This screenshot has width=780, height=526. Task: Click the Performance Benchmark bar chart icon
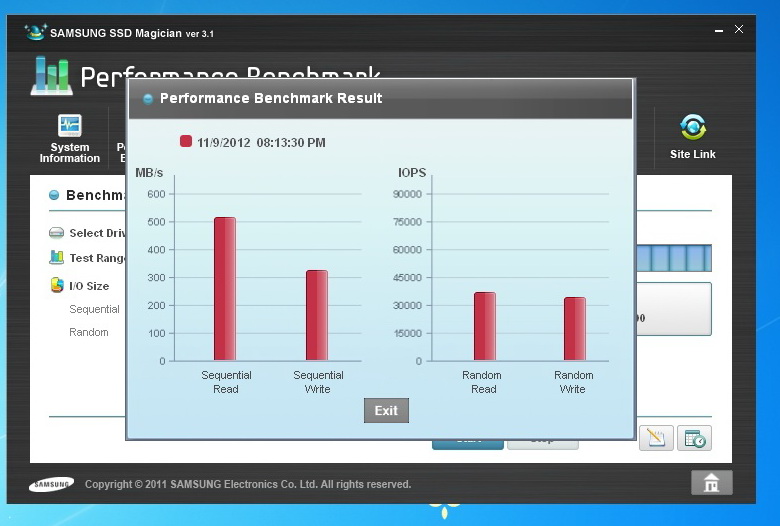[x=51, y=76]
